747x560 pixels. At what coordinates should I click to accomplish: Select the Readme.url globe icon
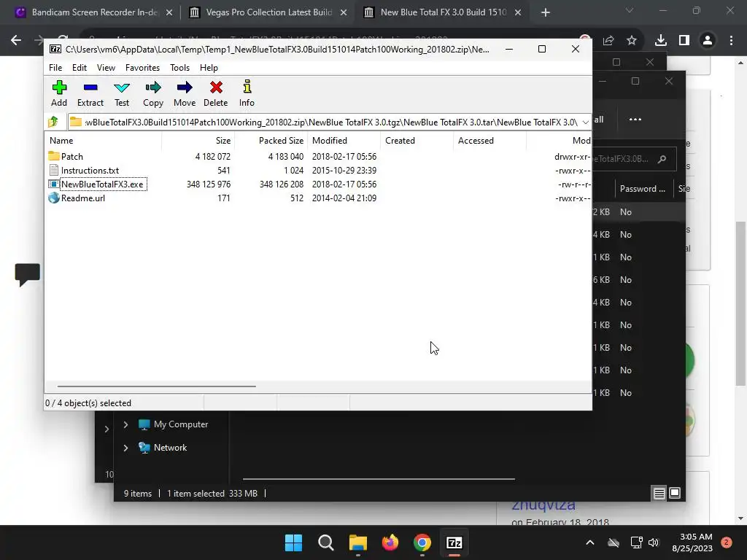tap(54, 198)
